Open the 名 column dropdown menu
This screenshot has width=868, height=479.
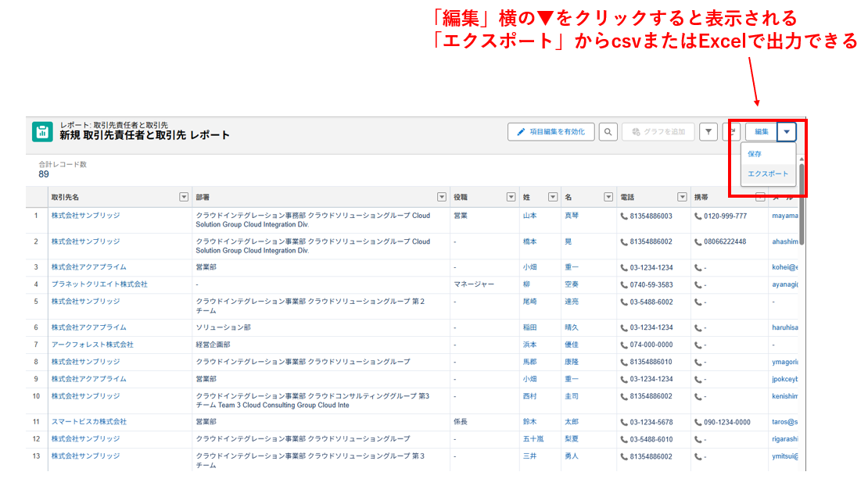(x=608, y=197)
